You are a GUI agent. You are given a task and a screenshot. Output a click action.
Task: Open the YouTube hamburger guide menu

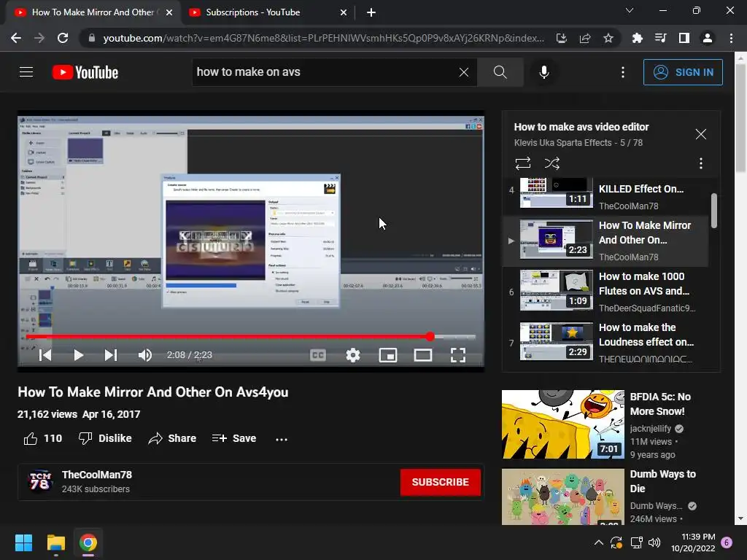point(26,72)
